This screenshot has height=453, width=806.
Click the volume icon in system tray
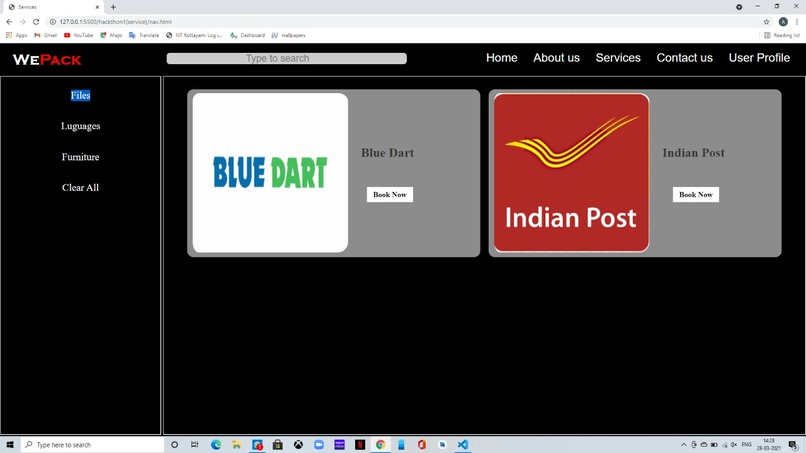pos(734,444)
